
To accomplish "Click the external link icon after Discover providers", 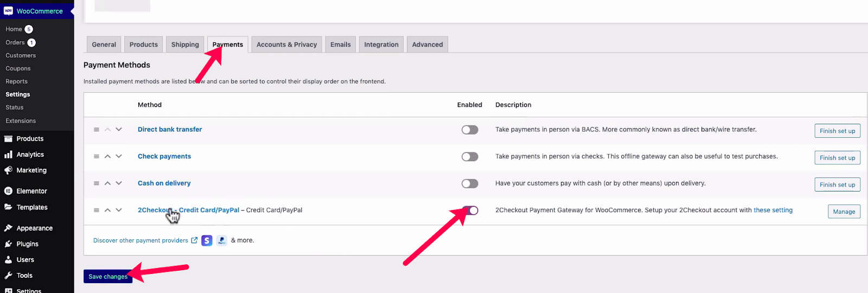I will click(194, 240).
